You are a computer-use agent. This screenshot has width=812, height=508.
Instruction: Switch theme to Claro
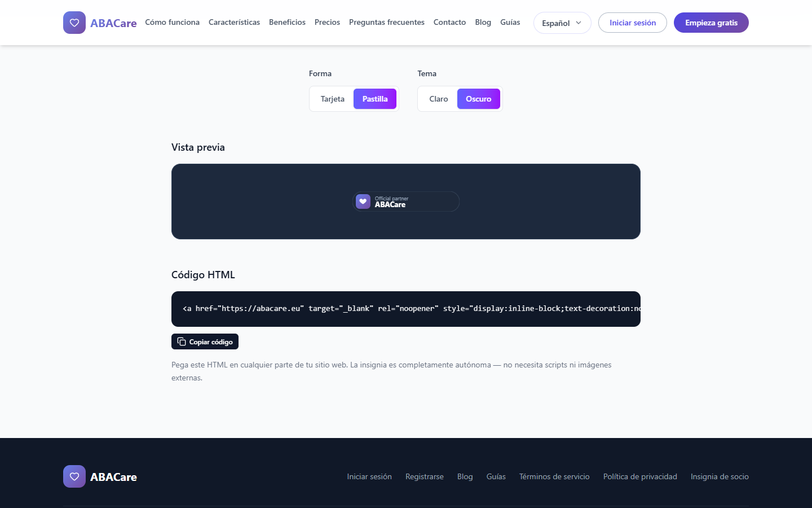point(438,99)
